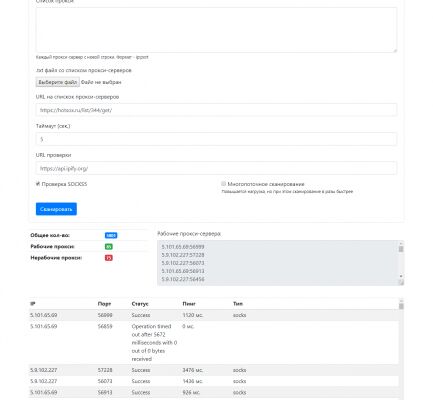The height and width of the screenshot is (400, 433).
Task: Focus the URL на список прокси-серверов field
Action: [216, 110]
